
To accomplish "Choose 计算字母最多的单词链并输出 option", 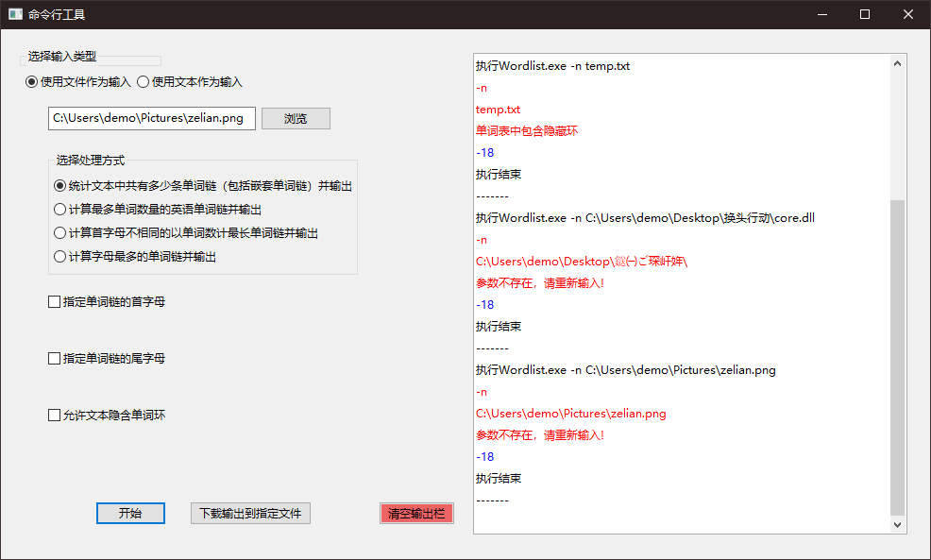I will 58,256.
